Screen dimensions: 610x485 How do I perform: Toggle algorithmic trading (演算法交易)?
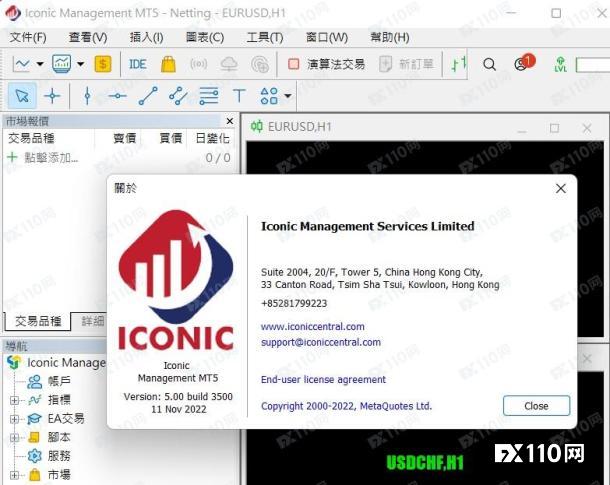[x=326, y=64]
